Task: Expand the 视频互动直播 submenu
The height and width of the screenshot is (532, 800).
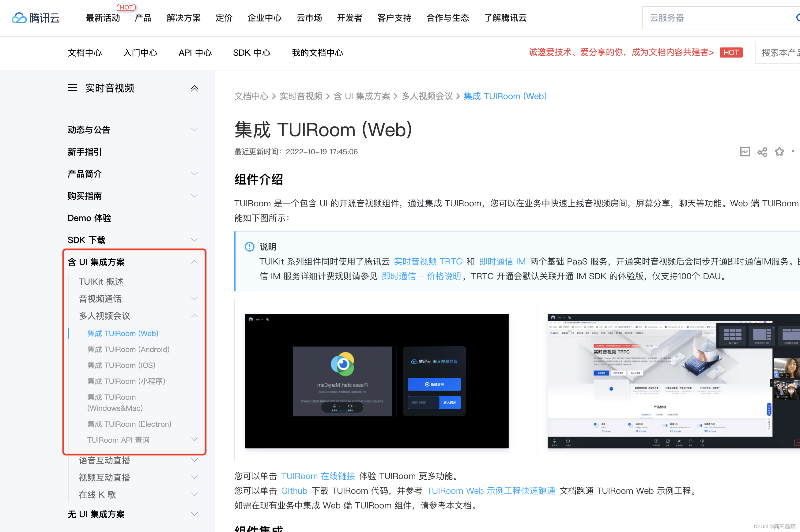Action: [x=194, y=478]
